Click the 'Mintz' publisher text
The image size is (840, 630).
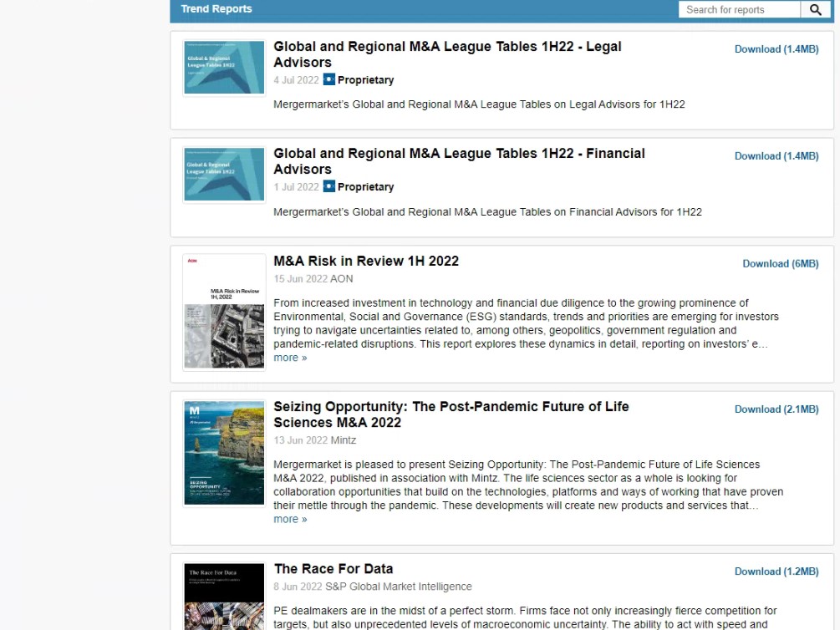[x=344, y=440]
